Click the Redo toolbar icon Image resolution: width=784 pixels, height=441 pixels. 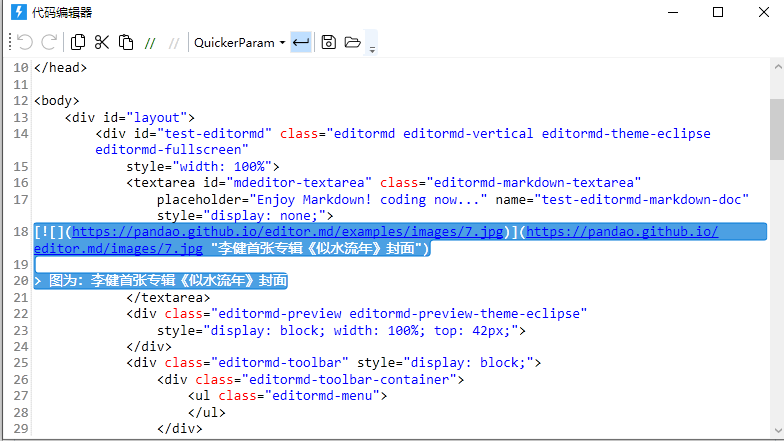49,42
